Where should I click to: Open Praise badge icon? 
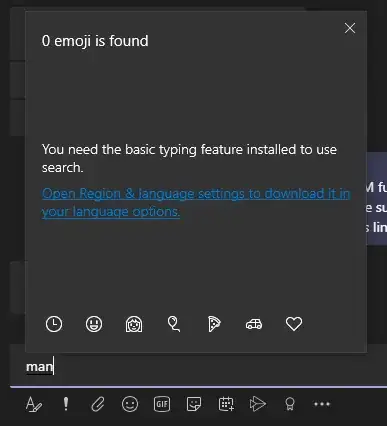tap(290, 404)
